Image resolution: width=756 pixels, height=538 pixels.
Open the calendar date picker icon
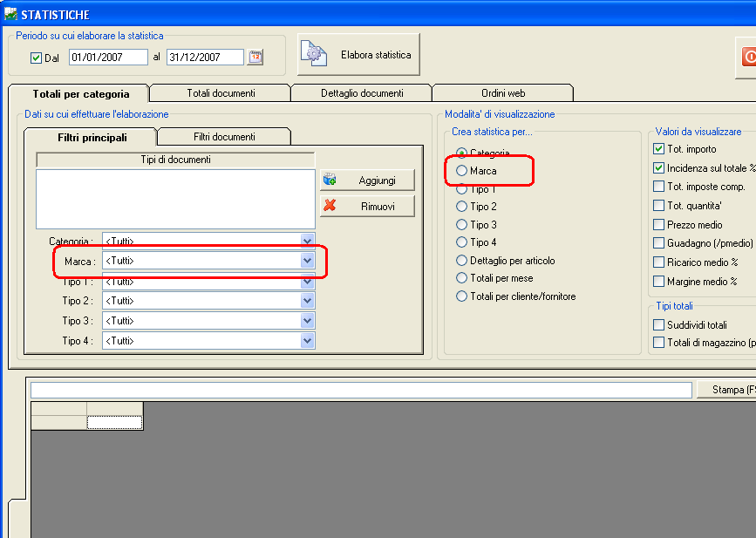click(x=255, y=57)
